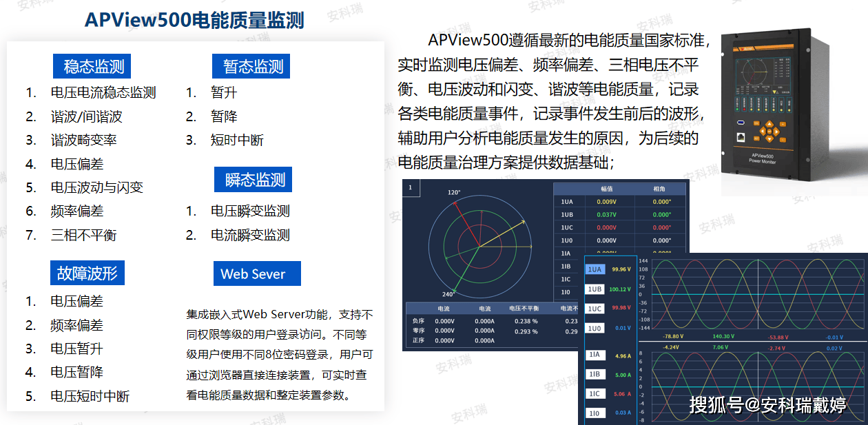Viewport: 868px width, 425px height.
Task: Click the 140.30 V waveform cursor value
Action: pos(722,337)
